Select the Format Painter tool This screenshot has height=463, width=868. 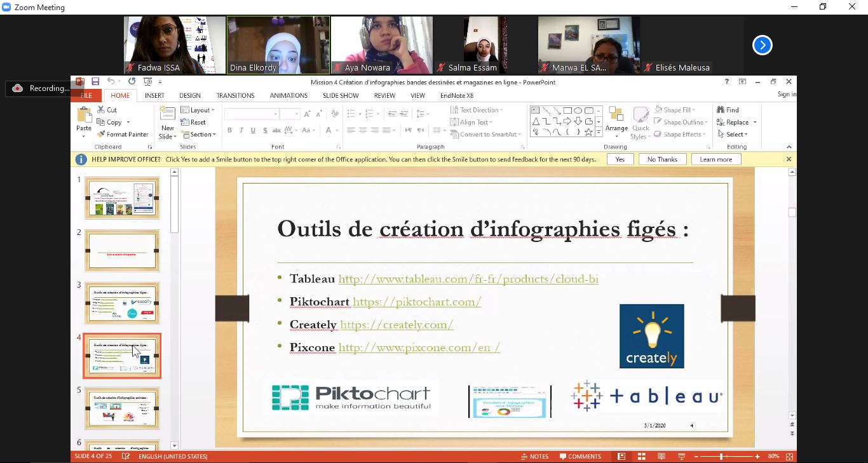123,135
